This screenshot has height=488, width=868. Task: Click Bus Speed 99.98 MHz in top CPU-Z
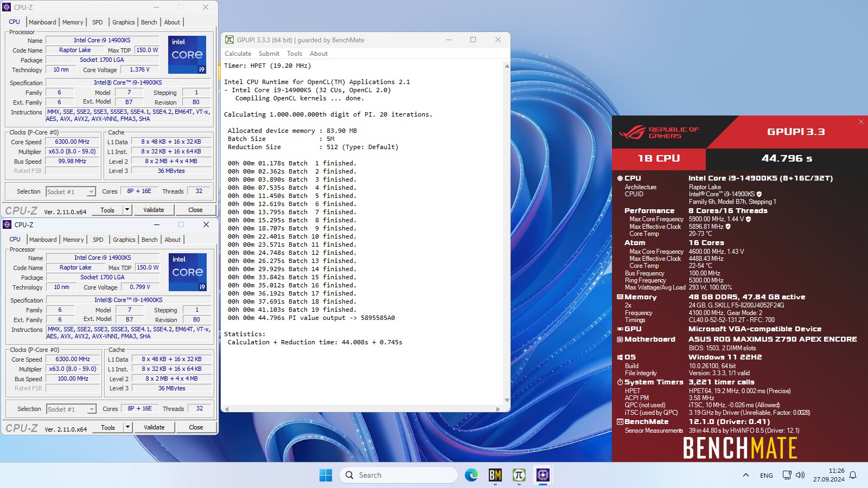[x=73, y=162]
